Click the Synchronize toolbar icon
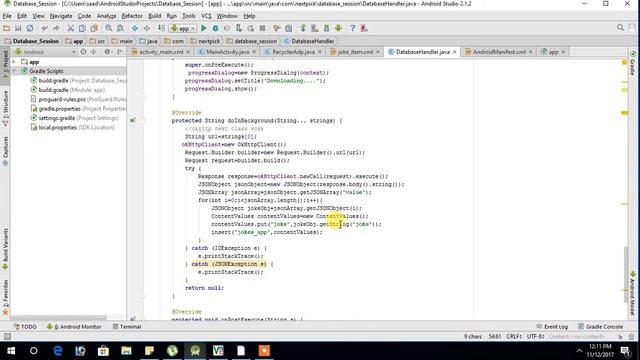Viewport: 640px width, 360px height. [30, 28]
